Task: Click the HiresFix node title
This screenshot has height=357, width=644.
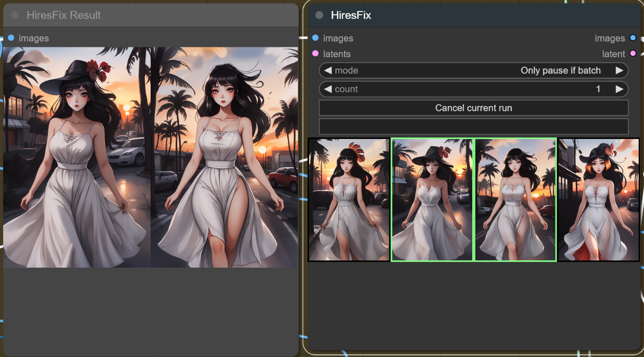Action: pos(351,15)
